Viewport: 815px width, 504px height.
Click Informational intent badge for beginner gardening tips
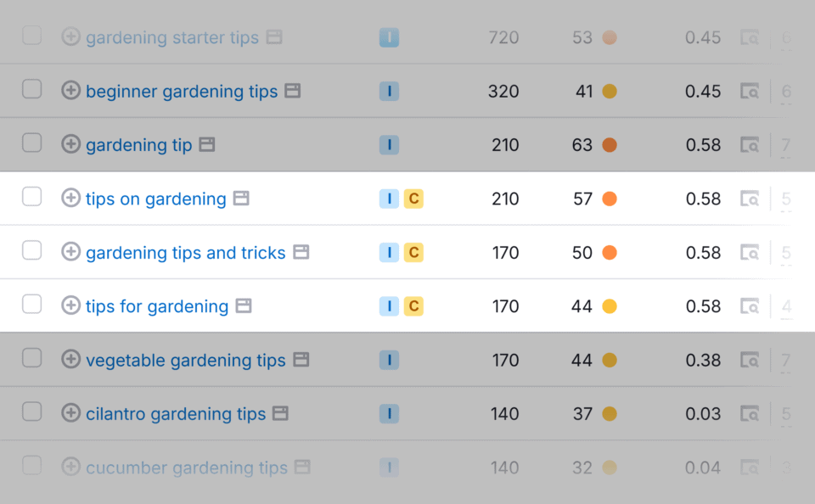[389, 92]
